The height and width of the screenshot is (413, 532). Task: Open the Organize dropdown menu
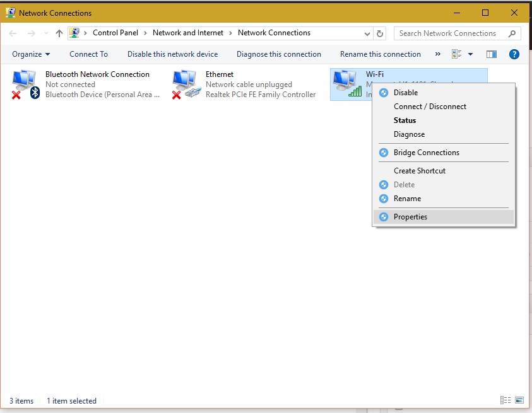tap(31, 54)
